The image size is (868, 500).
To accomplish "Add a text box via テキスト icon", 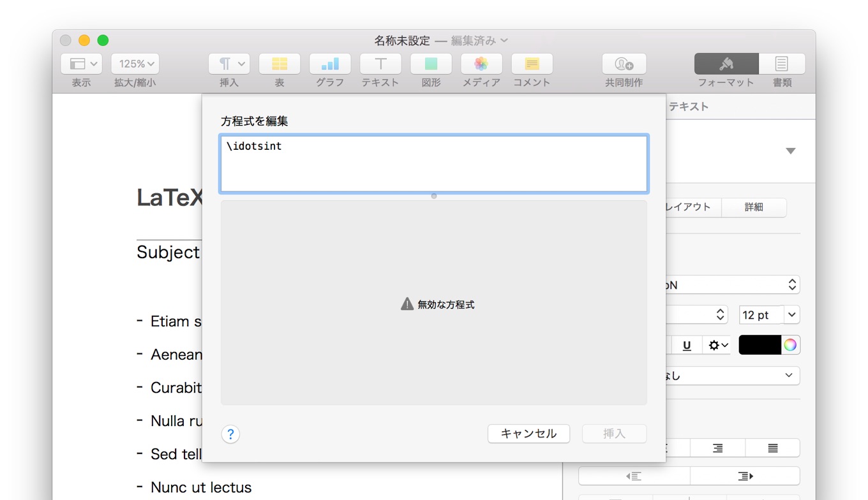I will point(380,64).
